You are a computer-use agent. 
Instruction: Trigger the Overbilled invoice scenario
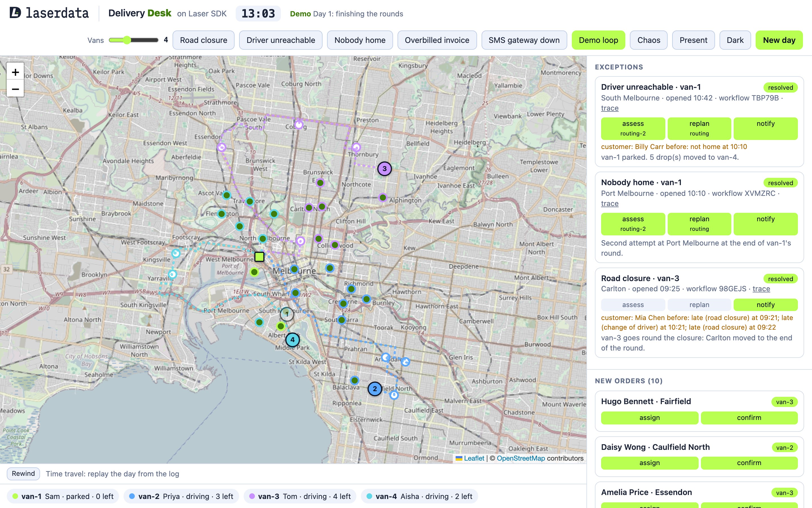437,40
